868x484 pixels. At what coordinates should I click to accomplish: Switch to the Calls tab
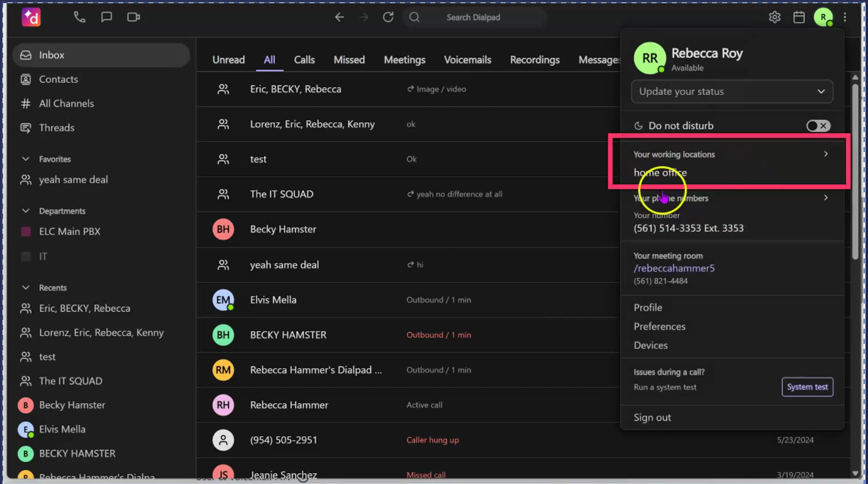[x=304, y=60]
